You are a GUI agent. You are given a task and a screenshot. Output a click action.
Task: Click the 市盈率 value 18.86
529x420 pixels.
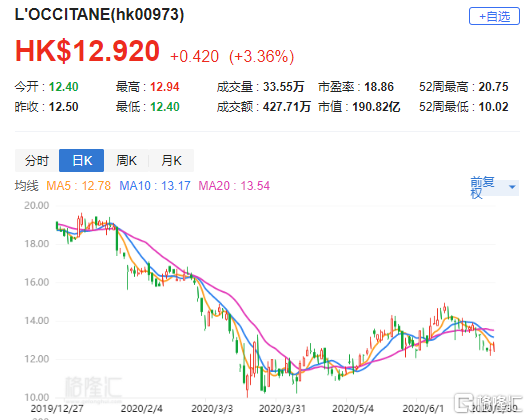(379, 87)
